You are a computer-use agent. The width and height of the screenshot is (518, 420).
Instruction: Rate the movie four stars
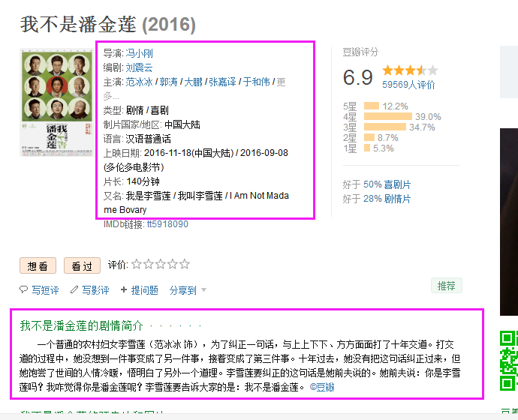point(173,264)
